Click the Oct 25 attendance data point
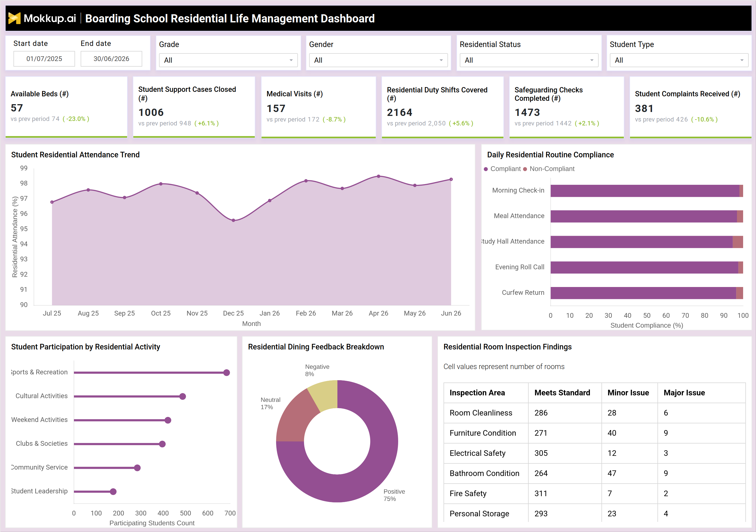The width and height of the screenshot is (756, 532). click(161, 184)
